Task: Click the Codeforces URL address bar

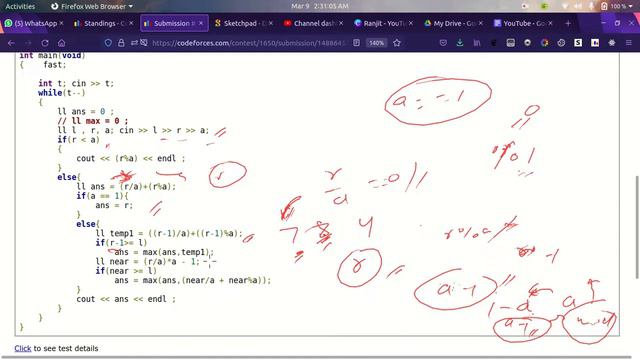Action: pos(249,43)
